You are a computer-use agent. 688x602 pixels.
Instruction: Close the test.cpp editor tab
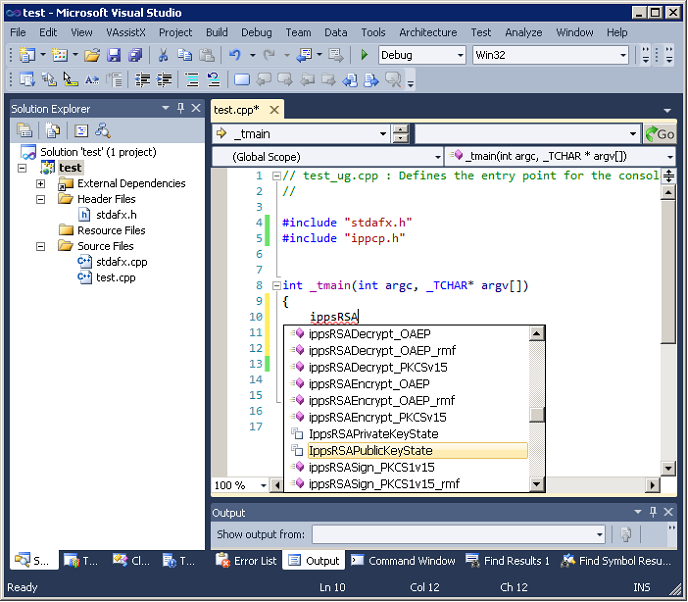pyautogui.click(x=273, y=110)
